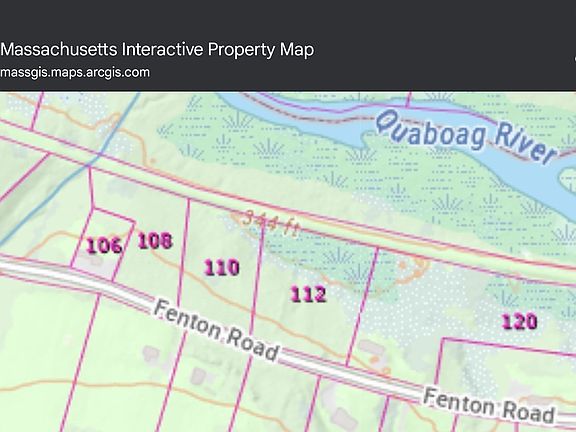The image size is (576, 432).
Task: Click the Massachusetts Interactive Property Map title
Action: click(157, 50)
